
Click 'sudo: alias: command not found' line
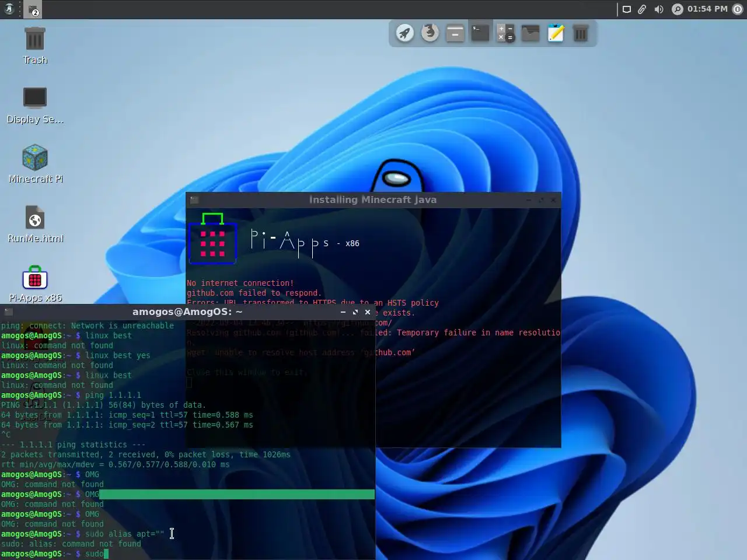coord(71,544)
